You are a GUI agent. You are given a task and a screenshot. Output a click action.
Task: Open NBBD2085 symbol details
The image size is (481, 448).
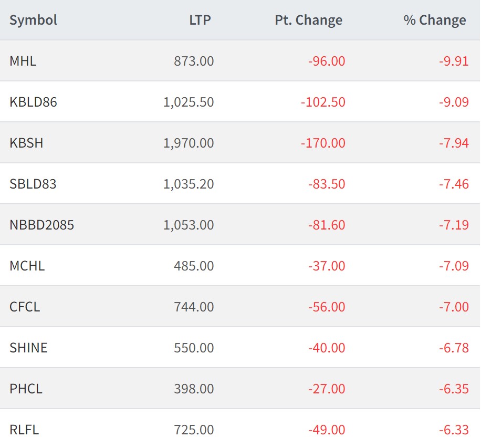[42, 225]
